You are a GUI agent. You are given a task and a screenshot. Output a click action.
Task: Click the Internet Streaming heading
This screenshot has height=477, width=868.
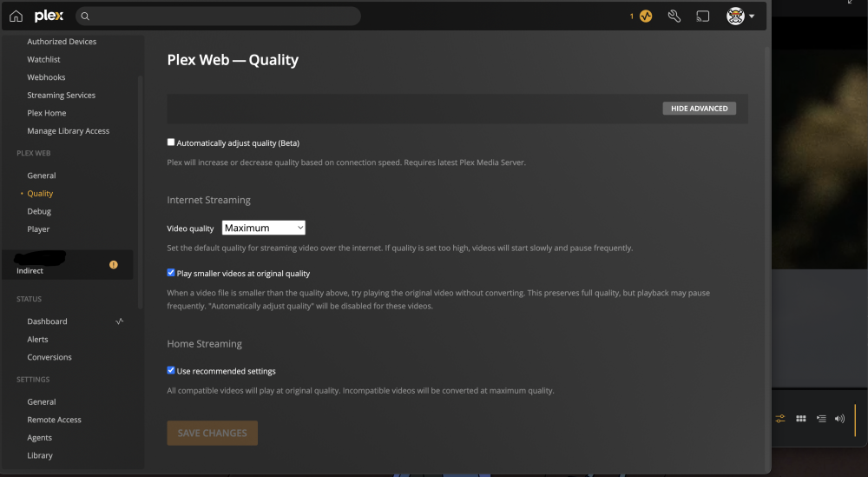click(208, 200)
